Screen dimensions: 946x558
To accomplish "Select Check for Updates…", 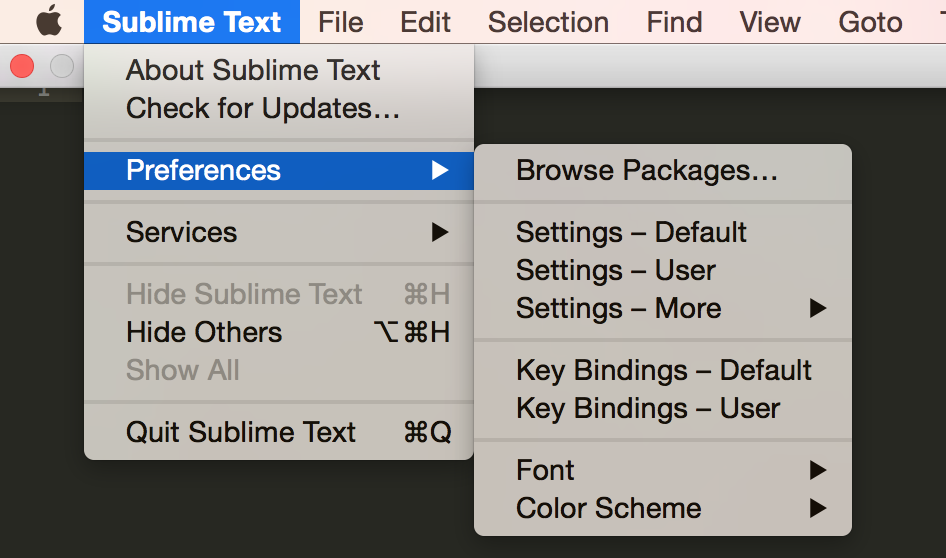I will (x=279, y=109).
